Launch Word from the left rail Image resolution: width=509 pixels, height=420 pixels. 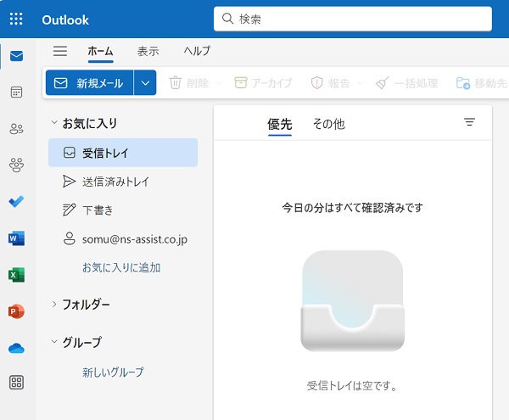click(17, 238)
